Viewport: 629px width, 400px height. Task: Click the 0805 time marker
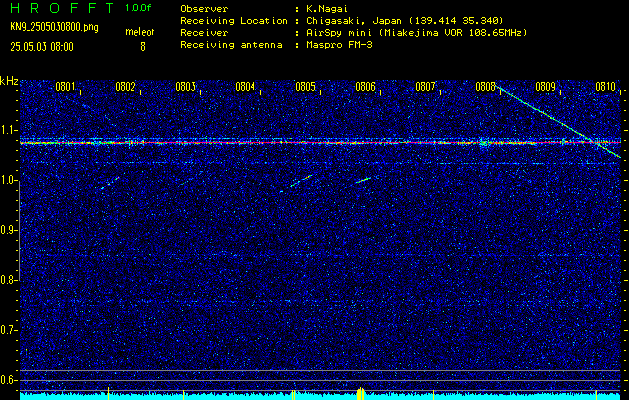tap(305, 87)
